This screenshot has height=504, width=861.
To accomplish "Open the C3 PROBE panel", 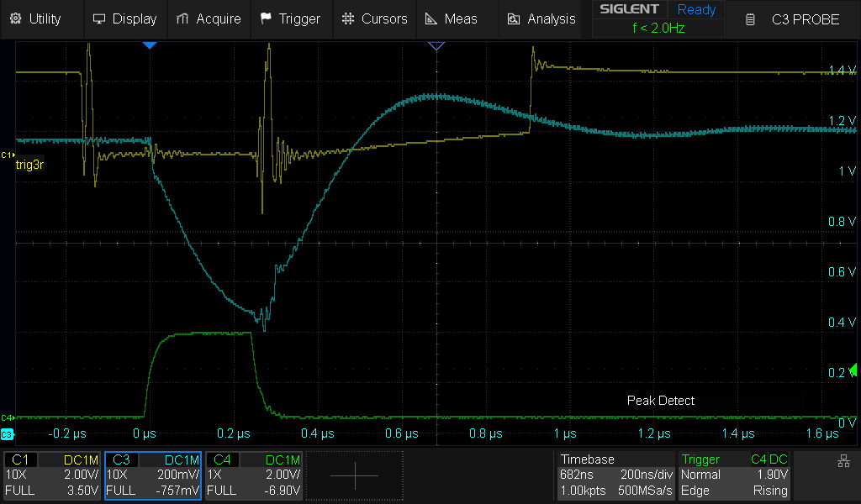I will 793,18.
